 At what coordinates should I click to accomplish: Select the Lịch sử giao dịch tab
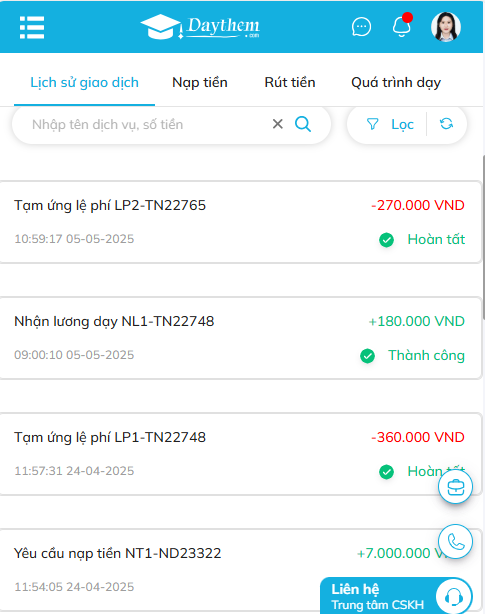point(85,83)
